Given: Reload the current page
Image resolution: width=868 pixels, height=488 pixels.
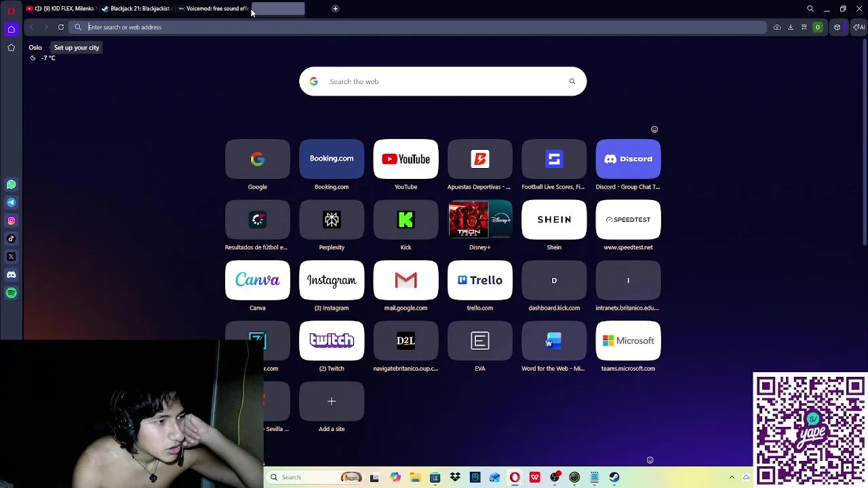Looking at the screenshot, I should pyautogui.click(x=61, y=27).
